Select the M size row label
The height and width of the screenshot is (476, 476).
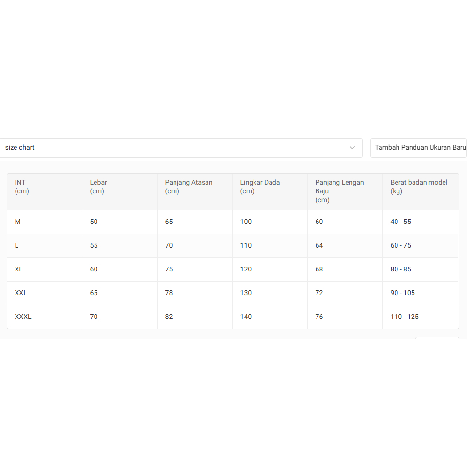[18, 222]
